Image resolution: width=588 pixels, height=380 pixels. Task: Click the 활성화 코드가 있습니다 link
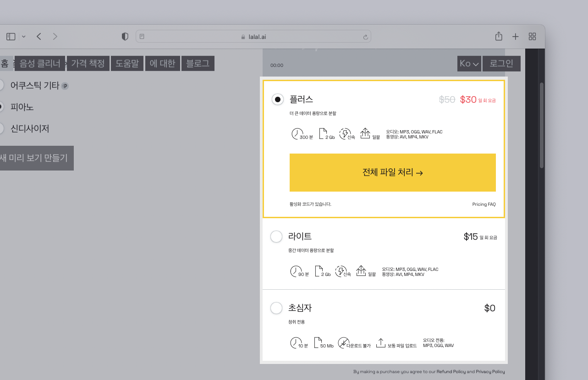coord(310,204)
